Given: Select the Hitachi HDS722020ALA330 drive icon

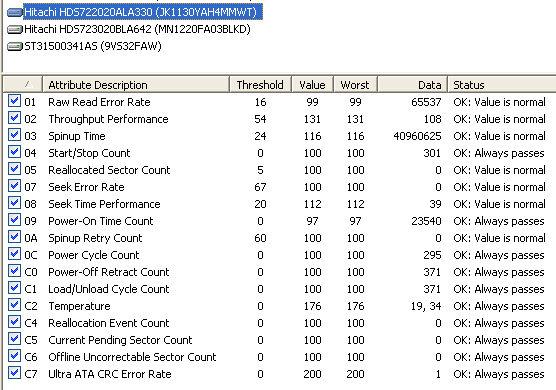Looking at the screenshot, I should coord(15,12).
